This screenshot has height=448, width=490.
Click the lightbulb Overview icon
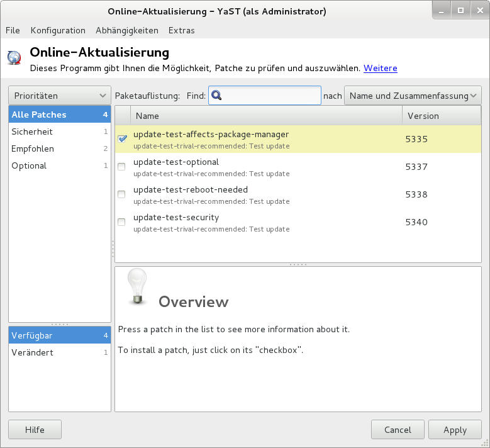coord(137,286)
